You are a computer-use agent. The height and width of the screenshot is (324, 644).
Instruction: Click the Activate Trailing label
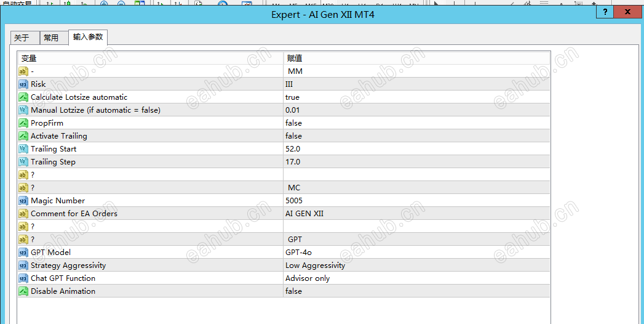pyautogui.click(x=58, y=136)
